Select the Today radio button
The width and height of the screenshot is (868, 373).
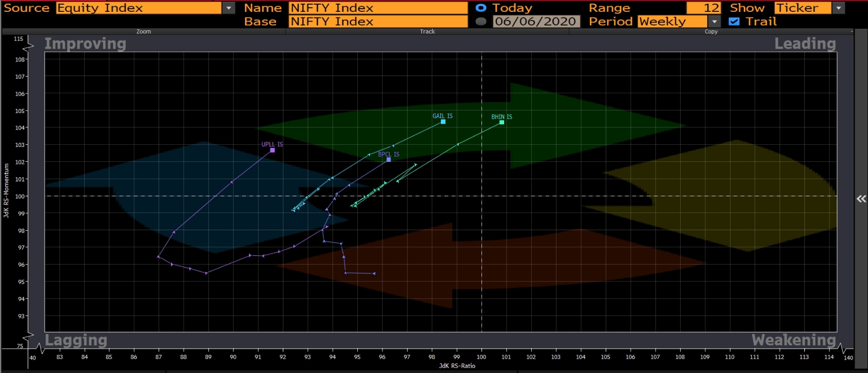coord(481,8)
